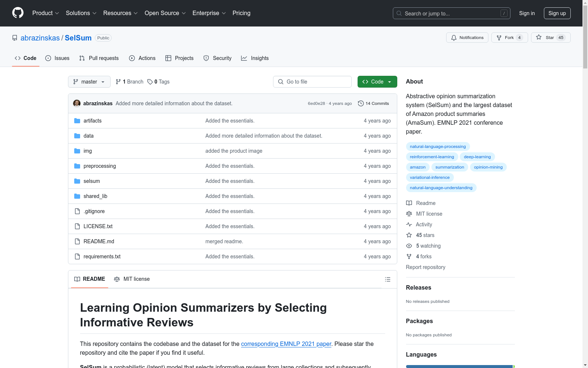Screen dimensions: 588x368
Task: Click the commit history clock icon
Action: pos(361,103)
